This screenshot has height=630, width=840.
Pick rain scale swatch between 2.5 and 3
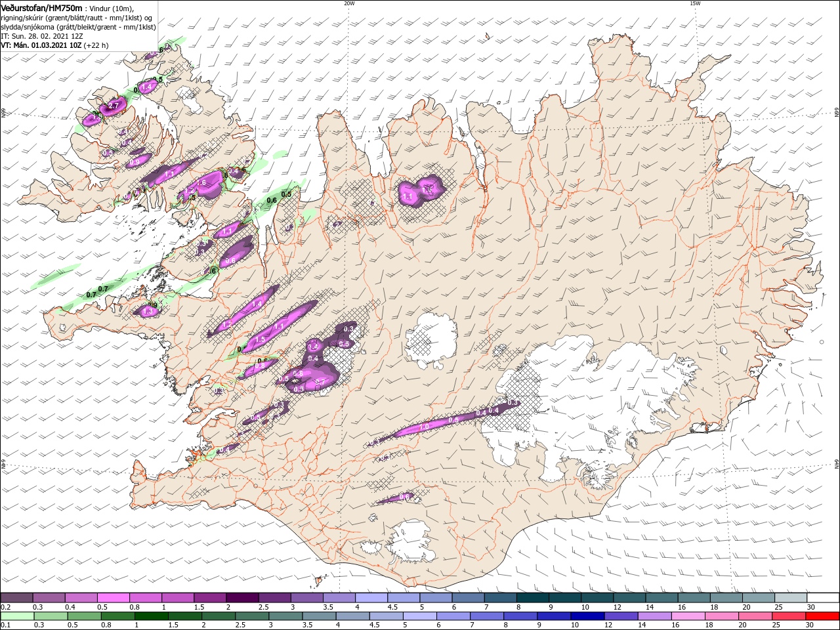[x=252, y=616]
